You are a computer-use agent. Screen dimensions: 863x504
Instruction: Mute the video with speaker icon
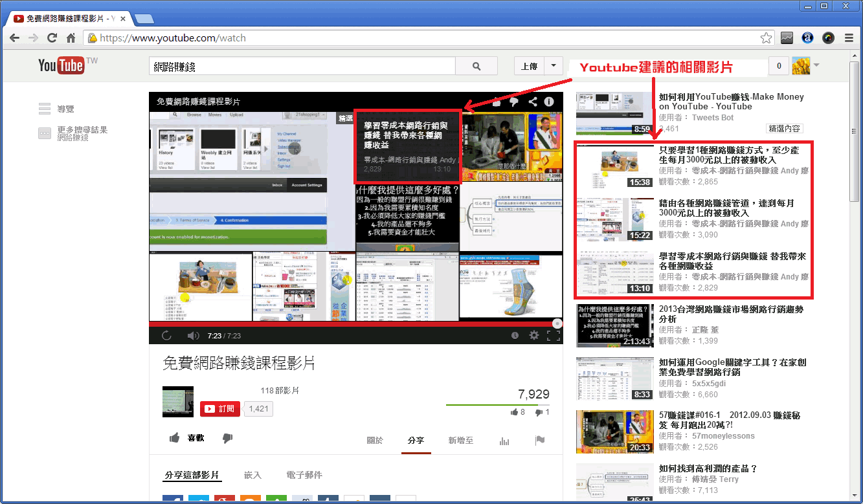tap(193, 335)
